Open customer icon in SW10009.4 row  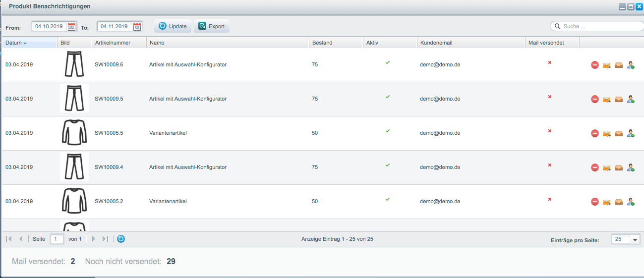tap(631, 167)
